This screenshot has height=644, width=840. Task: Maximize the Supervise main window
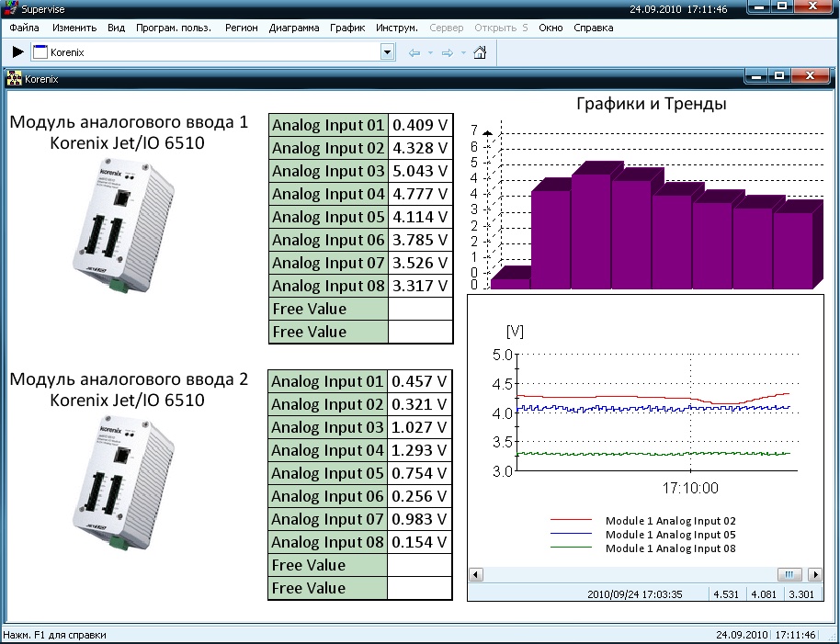point(782,7)
